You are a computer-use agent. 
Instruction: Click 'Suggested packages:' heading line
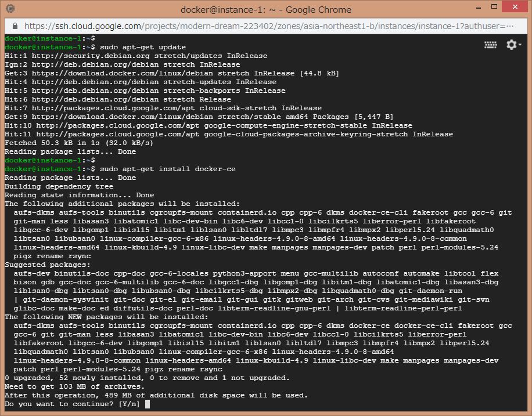[x=48, y=265]
